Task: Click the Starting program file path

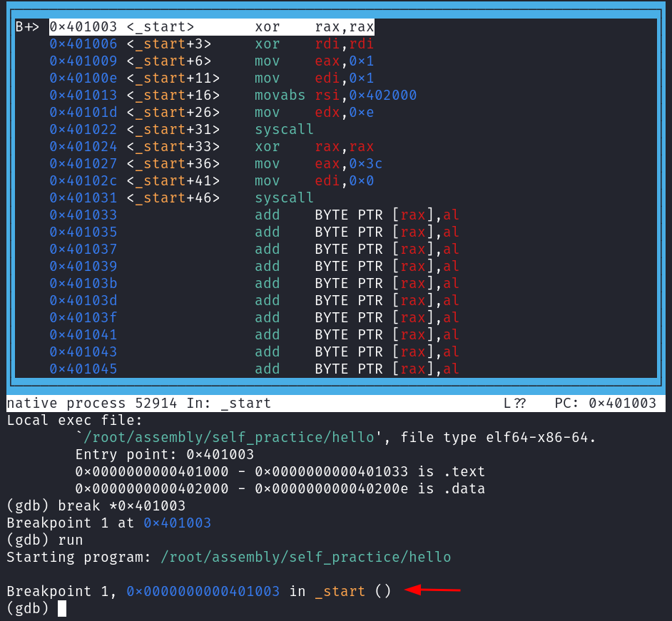Action: click(306, 557)
